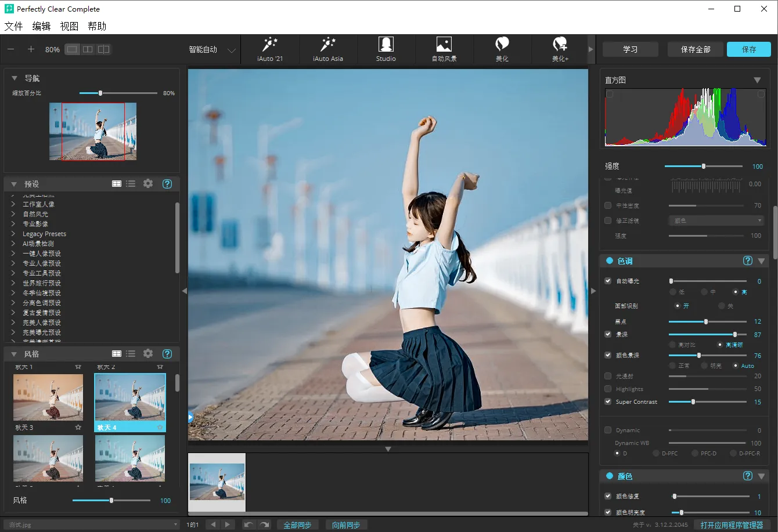Open help for the 色调 section
Viewport: 778px width, 532px height.
tap(748, 261)
